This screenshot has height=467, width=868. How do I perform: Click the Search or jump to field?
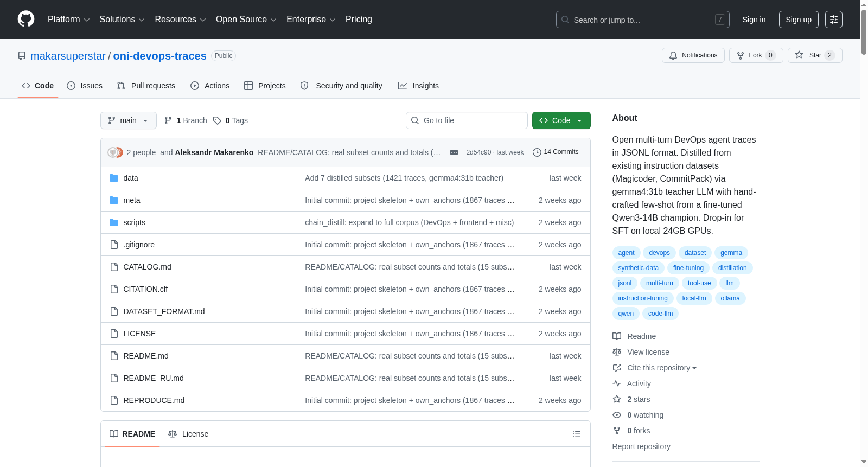(x=643, y=20)
